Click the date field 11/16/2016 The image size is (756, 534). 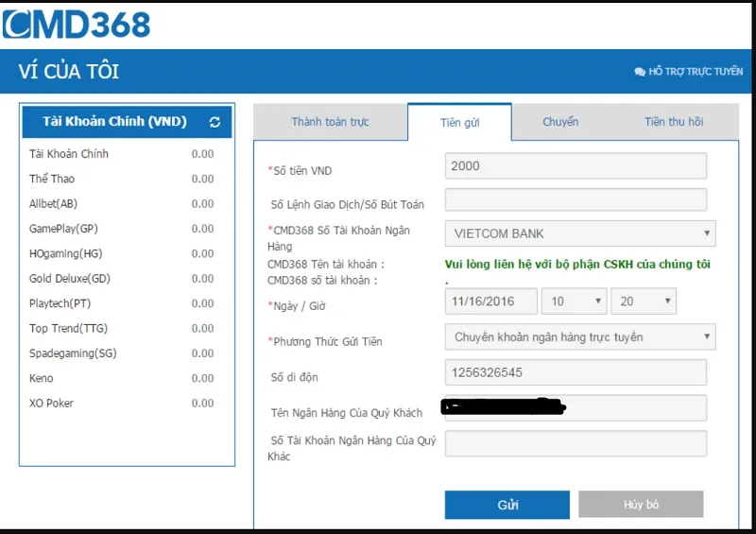tap(490, 301)
